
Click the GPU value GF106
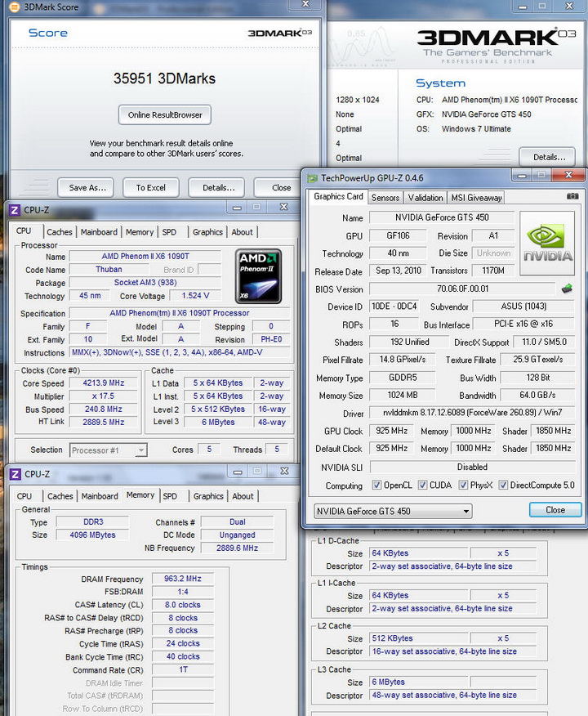pyautogui.click(x=398, y=235)
